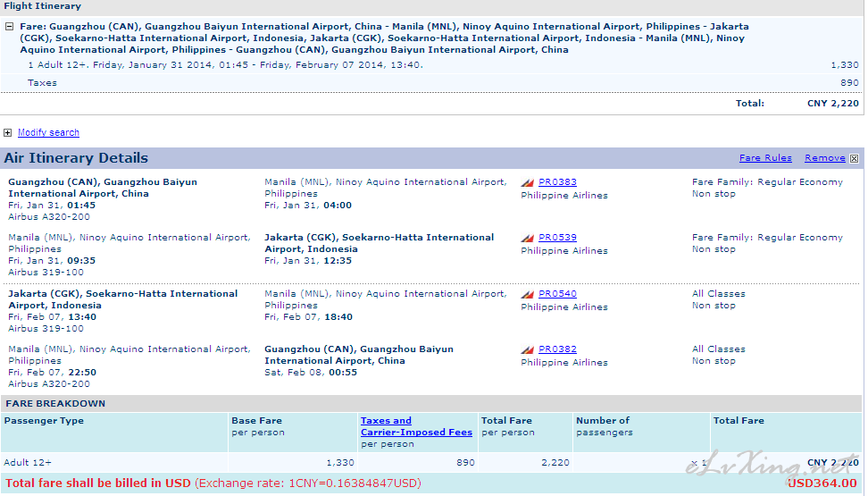Open the Modify search link

click(x=49, y=132)
